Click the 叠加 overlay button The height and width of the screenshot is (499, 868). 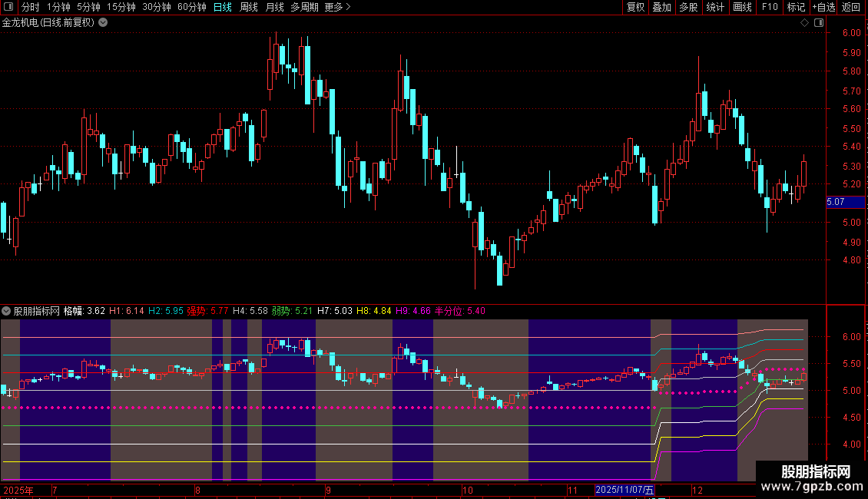tap(661, 7)
